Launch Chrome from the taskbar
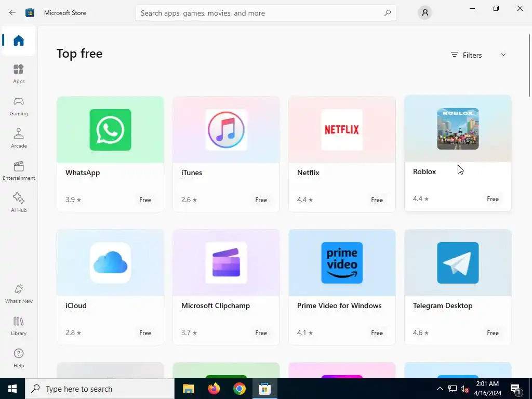This screenshot has height=399, width=532. pos(239,389)
